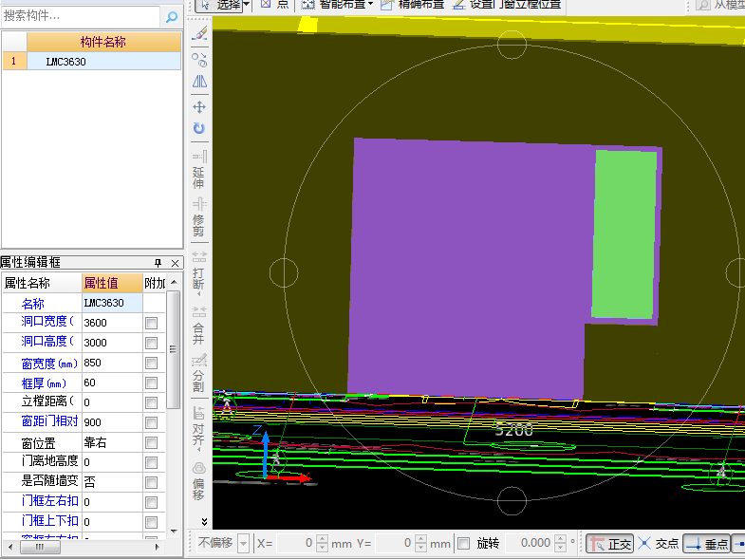Select the 修剪 (trim) tool
Screen dimensions: 745x560
[x=199, y=216]
